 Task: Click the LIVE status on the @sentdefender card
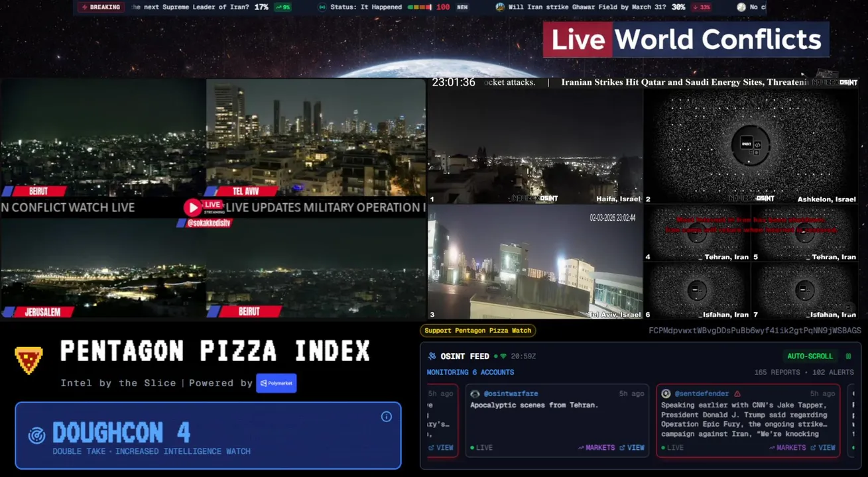click(671, 448)
